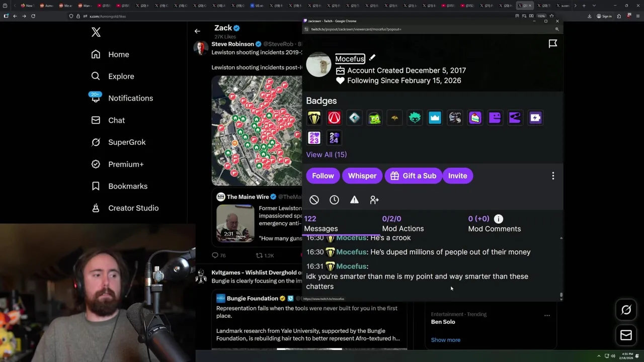The height and width of the screenshot is (362, 644).
Task: Open the three-dot more options menu
Action: coord(553,176)
